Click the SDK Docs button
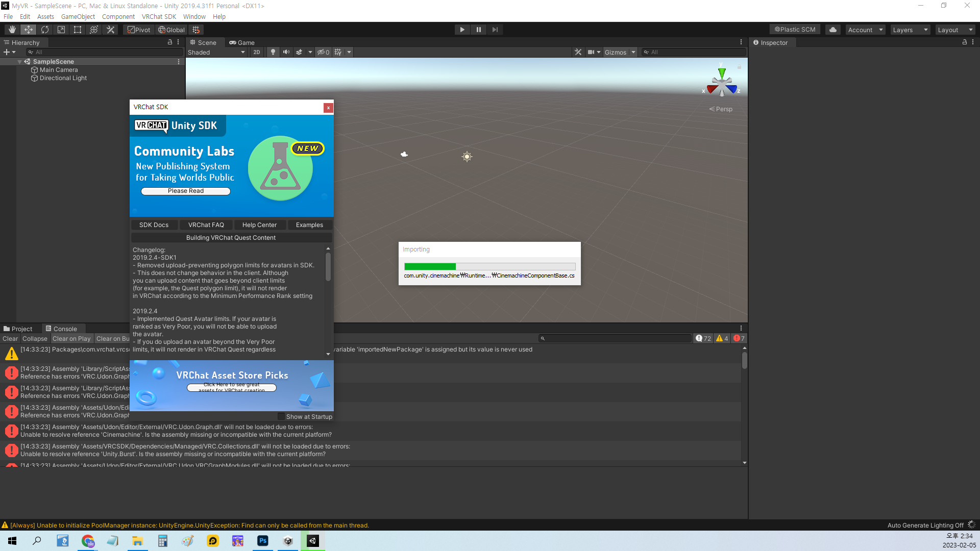 pos(154,224)
